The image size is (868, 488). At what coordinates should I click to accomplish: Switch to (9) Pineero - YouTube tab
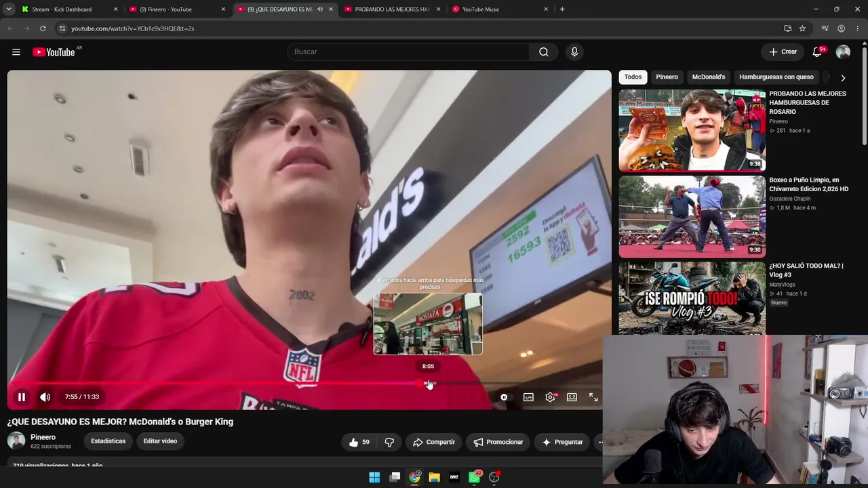click(176, 9)
